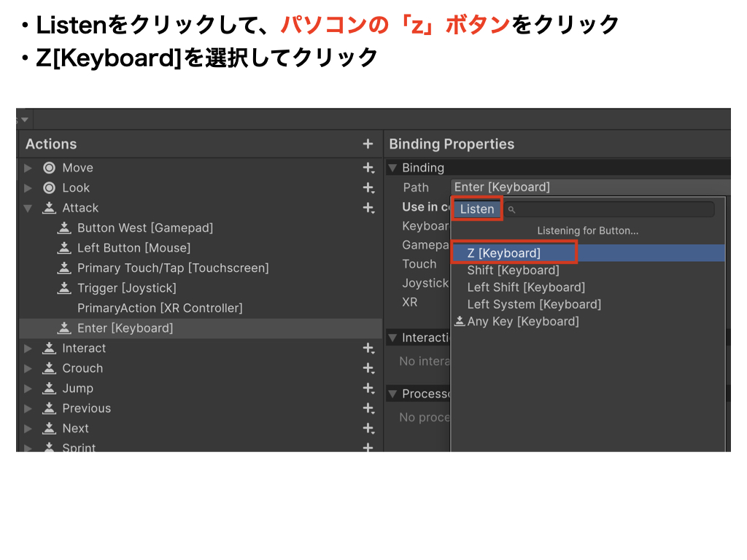Add new action with Actions plus icon
747x560 pixels.
368,144
